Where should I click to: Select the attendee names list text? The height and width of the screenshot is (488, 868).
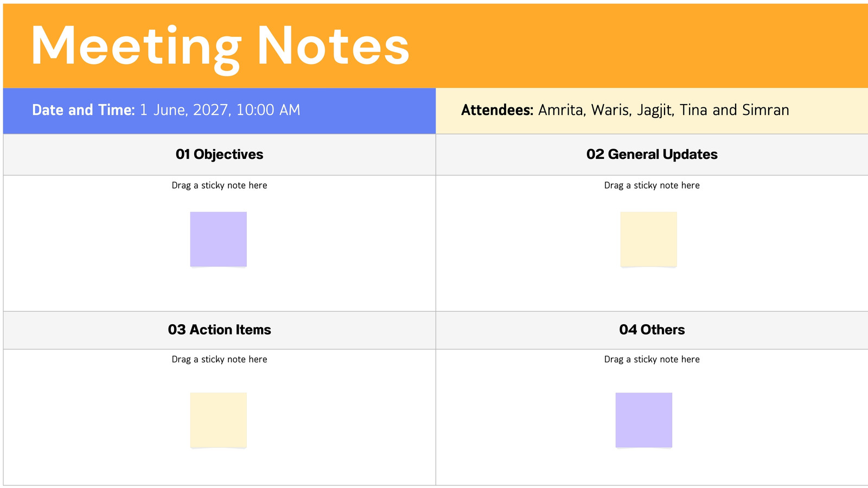(x=663, y=110)
